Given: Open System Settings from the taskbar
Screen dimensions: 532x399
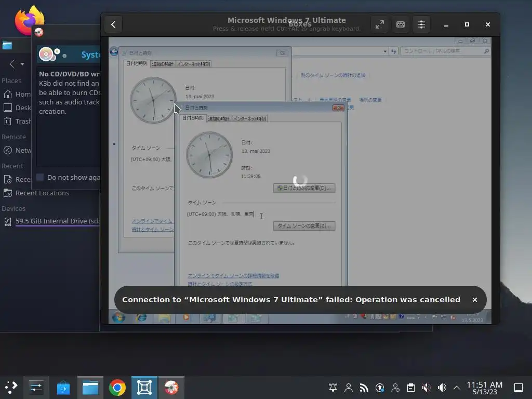Looking at the screenshot, I should point(36,388).
